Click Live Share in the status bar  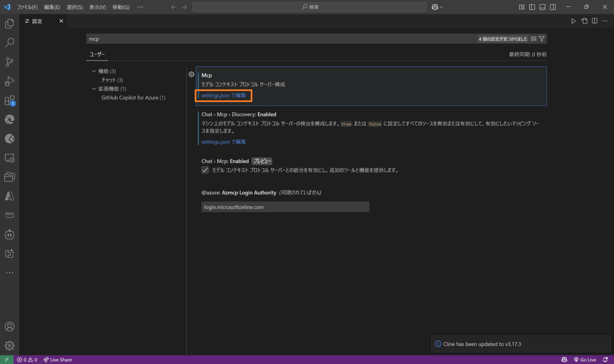coord(57,359)
